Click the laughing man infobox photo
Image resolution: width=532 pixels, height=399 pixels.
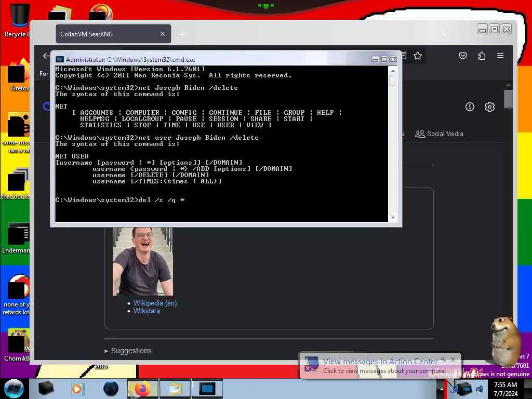pyautogui.click(x=143, y=261)
